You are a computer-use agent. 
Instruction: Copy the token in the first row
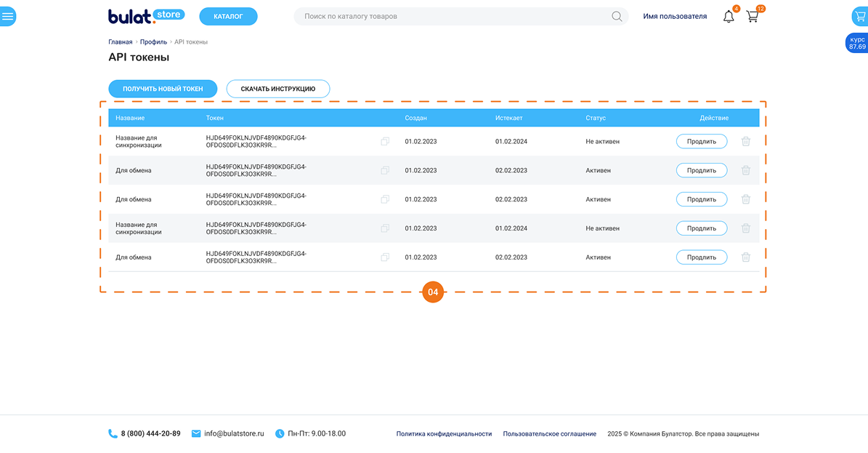pos(385,141)
